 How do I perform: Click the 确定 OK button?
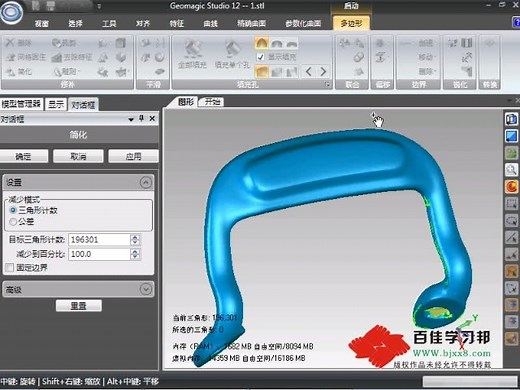[23, 156]
